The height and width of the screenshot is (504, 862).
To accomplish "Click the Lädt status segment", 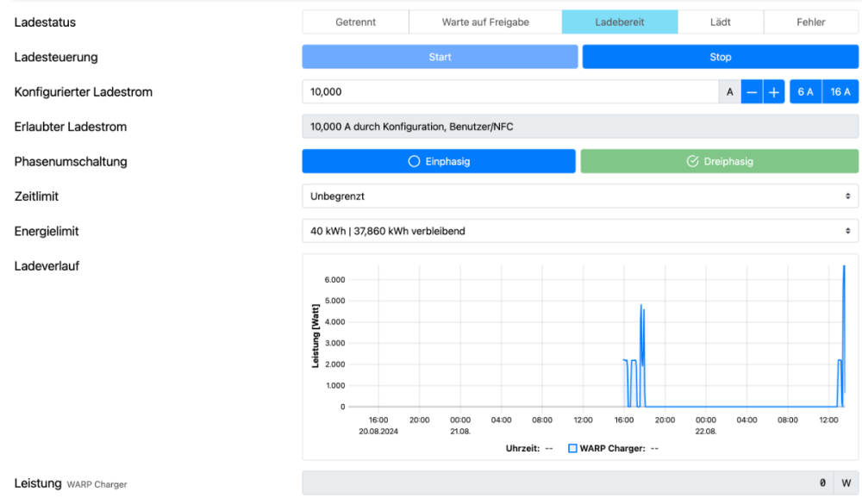I will coord(720,22).
